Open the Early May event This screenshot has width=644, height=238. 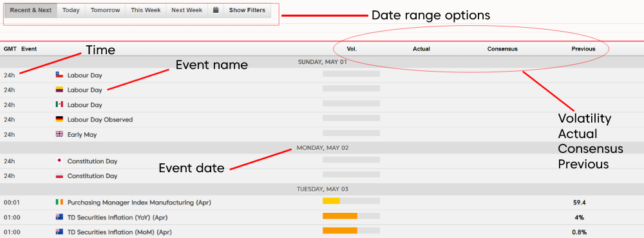tap(82, 134)
